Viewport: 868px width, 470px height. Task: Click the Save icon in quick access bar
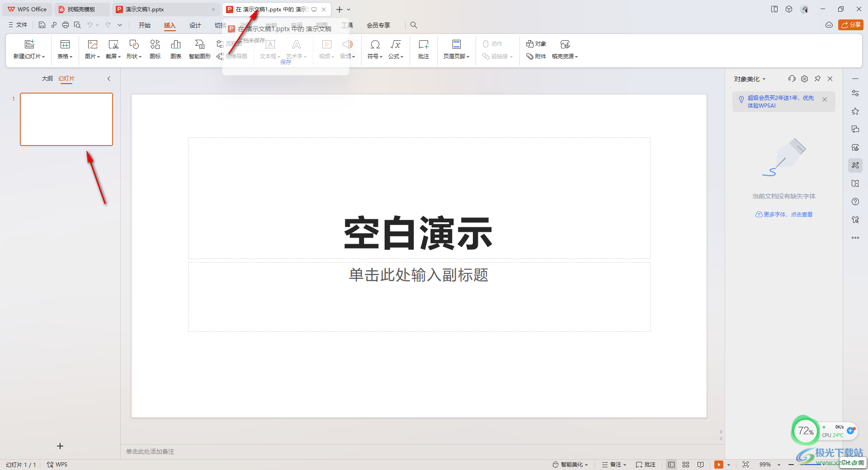click(42, 25)
